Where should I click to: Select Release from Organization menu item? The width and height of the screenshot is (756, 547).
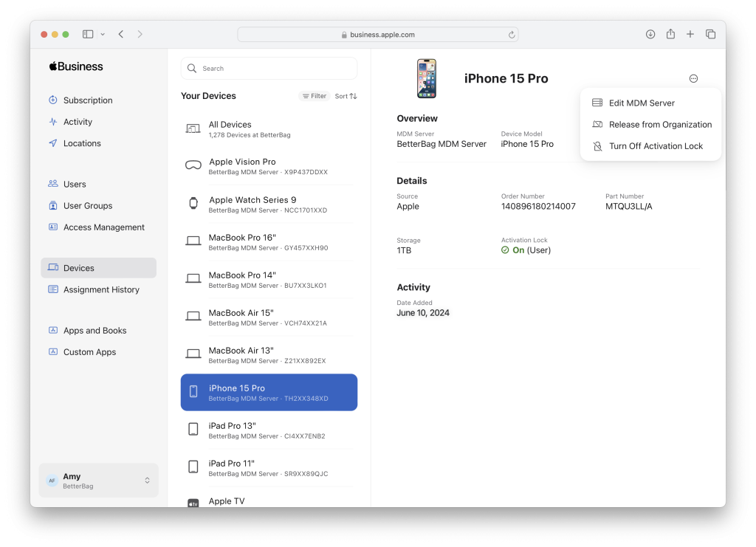[659, 125]
